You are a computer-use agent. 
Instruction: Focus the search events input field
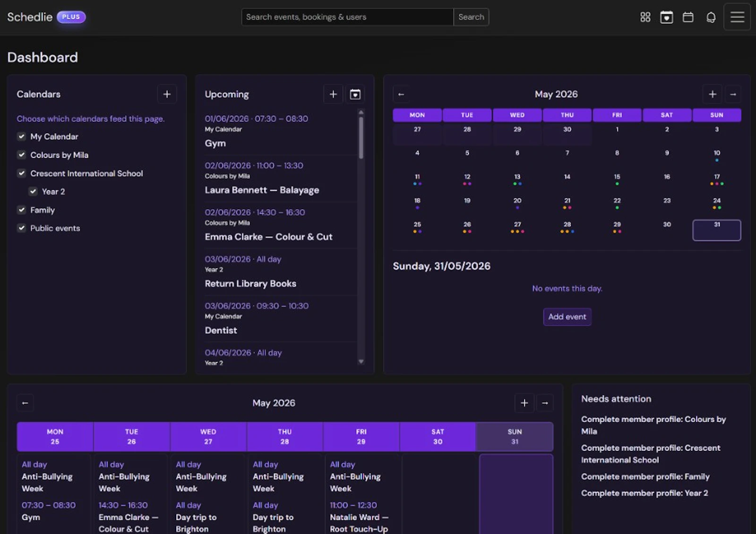click(347, 17)
